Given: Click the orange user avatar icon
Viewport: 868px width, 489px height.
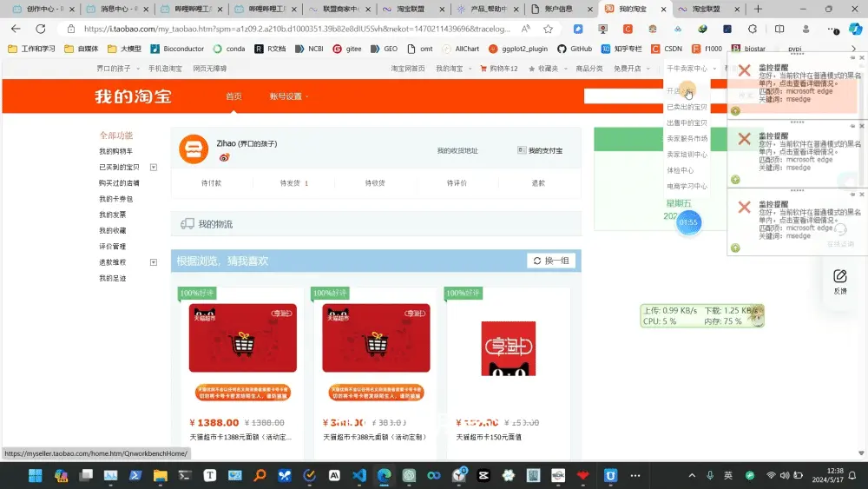Looking at the screenshot, I should tap(194, 149).
